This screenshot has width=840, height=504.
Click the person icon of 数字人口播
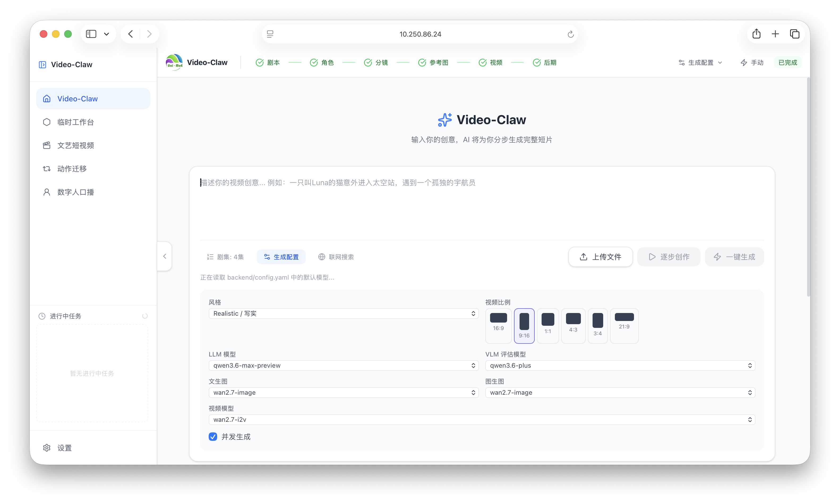pyautogui.click(x=46, y=192)
